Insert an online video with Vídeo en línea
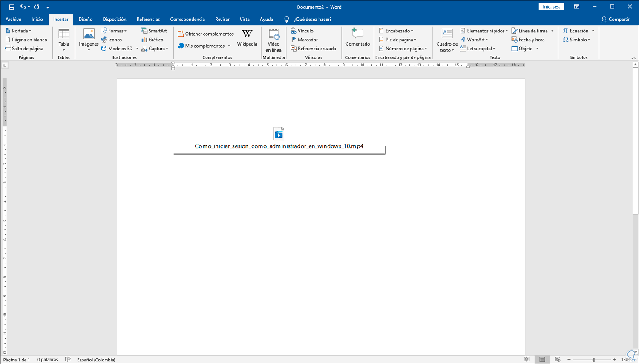 273,40
